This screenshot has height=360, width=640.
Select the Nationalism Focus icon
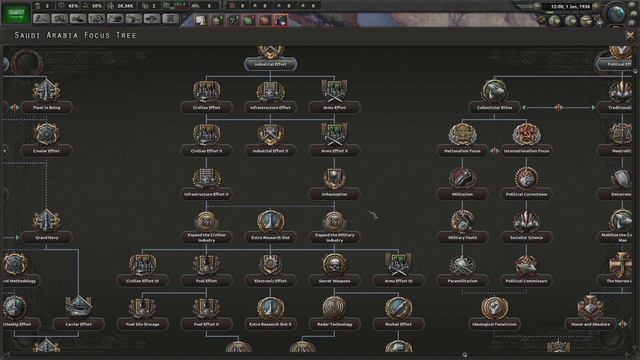462,134
